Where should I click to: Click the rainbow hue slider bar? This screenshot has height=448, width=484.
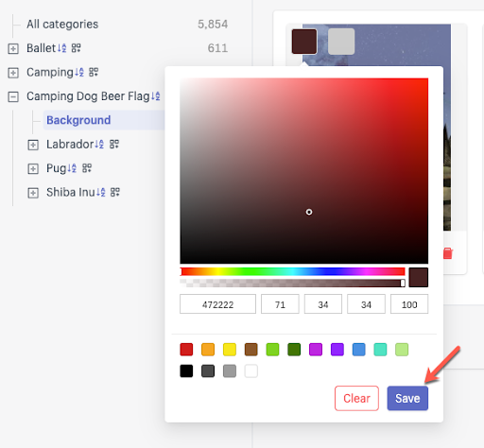point(292,271)
